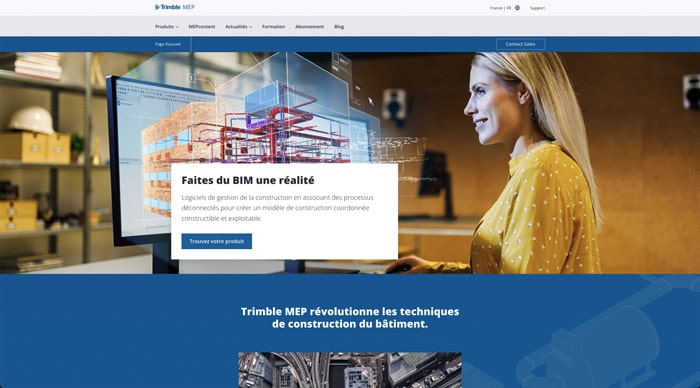Expand the Produits dropdown menu

click(167, 27)
